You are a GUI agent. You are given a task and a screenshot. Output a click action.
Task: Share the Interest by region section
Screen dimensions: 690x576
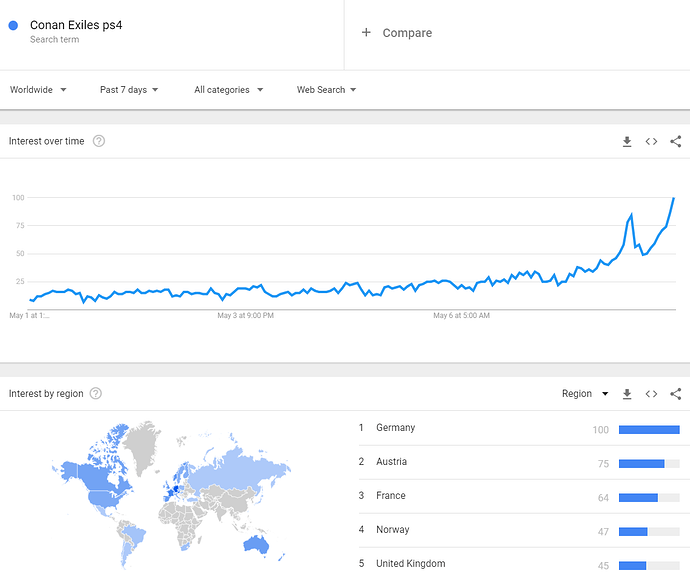point(675,394)
